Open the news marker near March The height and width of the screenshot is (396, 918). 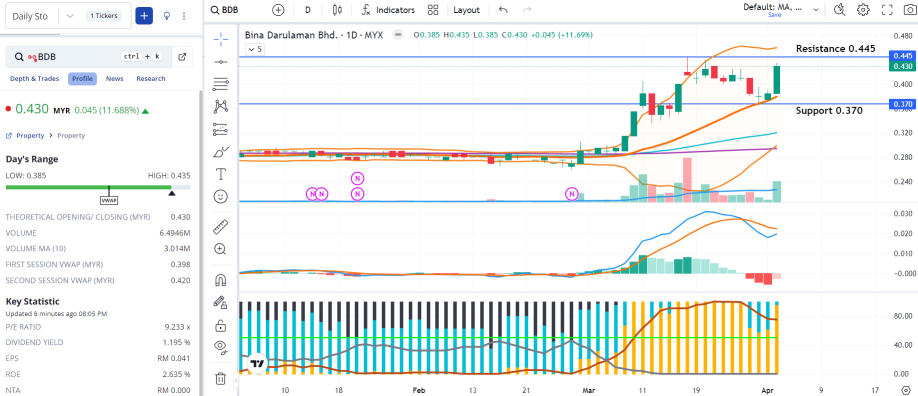tap(572, 193)
